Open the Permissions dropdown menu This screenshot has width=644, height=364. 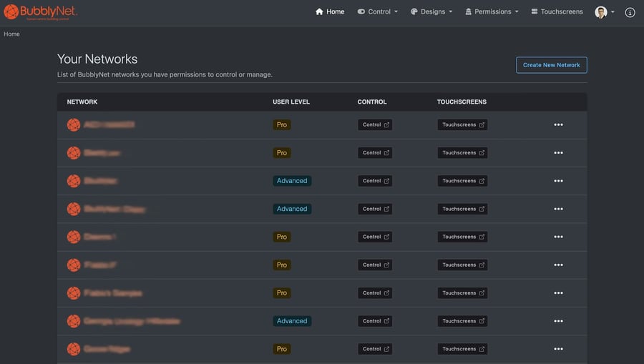(x=492, y=12)
